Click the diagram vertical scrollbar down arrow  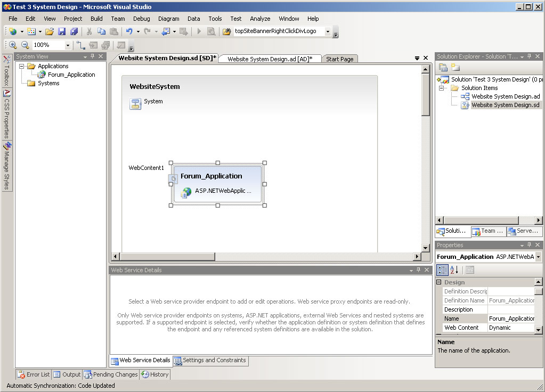coord(426,248)
